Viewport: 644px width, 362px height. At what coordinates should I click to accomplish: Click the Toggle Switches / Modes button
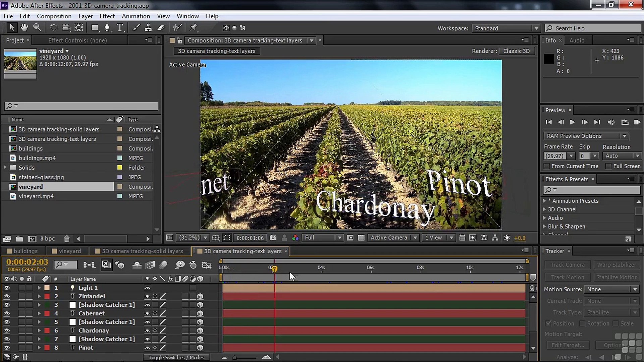[176, 357]
